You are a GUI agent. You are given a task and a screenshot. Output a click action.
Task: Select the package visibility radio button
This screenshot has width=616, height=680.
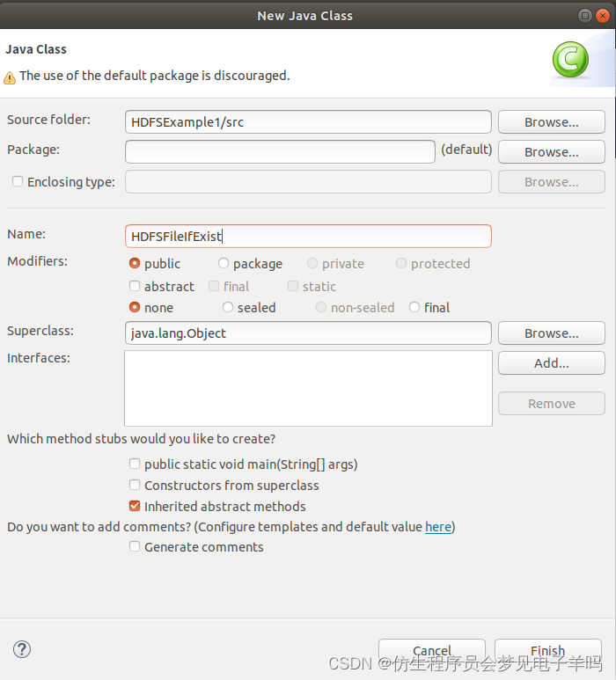[224, 263]
